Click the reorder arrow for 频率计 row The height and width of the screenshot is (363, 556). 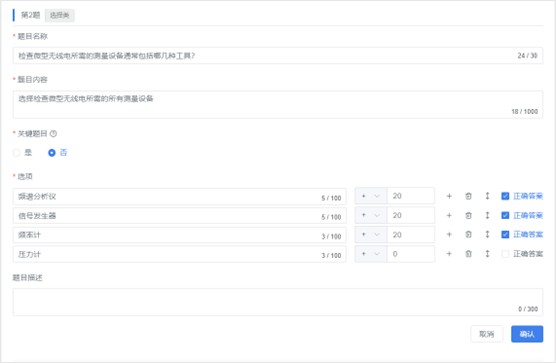tap(487, 234)
